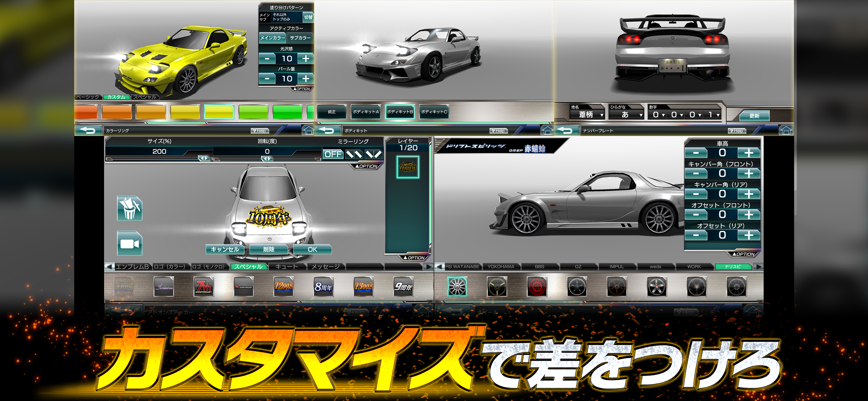Update number plate with 更新
Viewport: 868px width, 401px height.
pos(754,116)
